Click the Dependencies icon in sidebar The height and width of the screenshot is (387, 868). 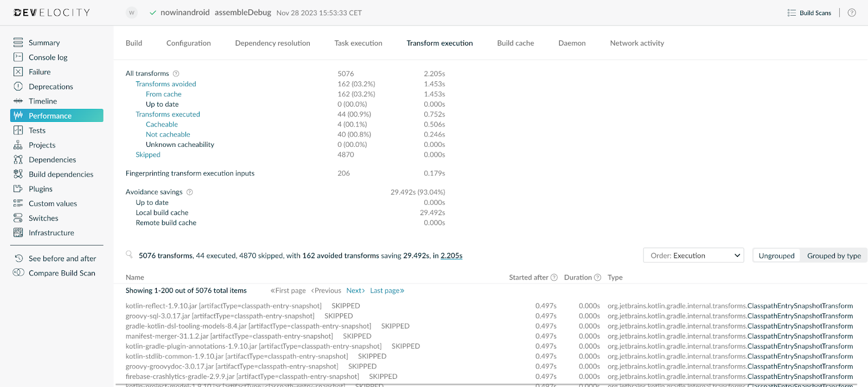point(18,159)
